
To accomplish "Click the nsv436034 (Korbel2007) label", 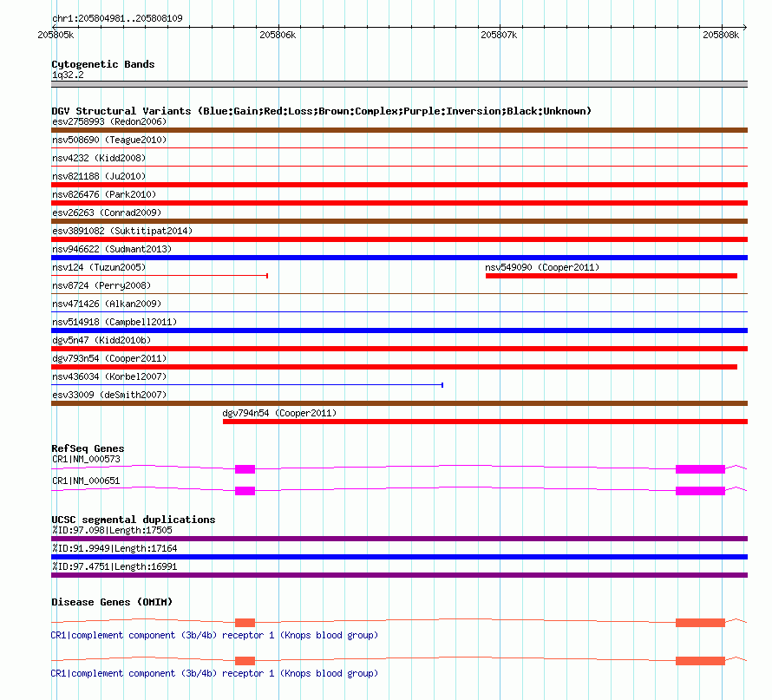I will point(109,376).
